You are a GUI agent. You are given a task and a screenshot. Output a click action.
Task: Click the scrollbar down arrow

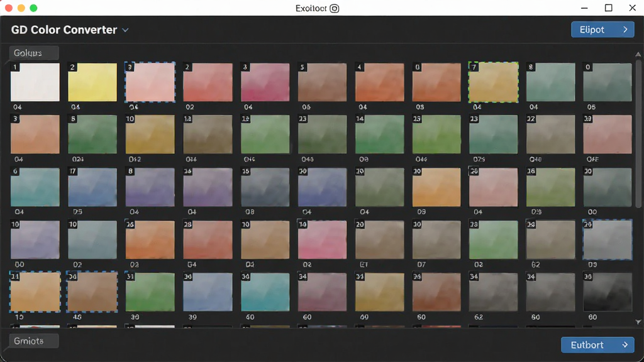[x=638, y=322]
